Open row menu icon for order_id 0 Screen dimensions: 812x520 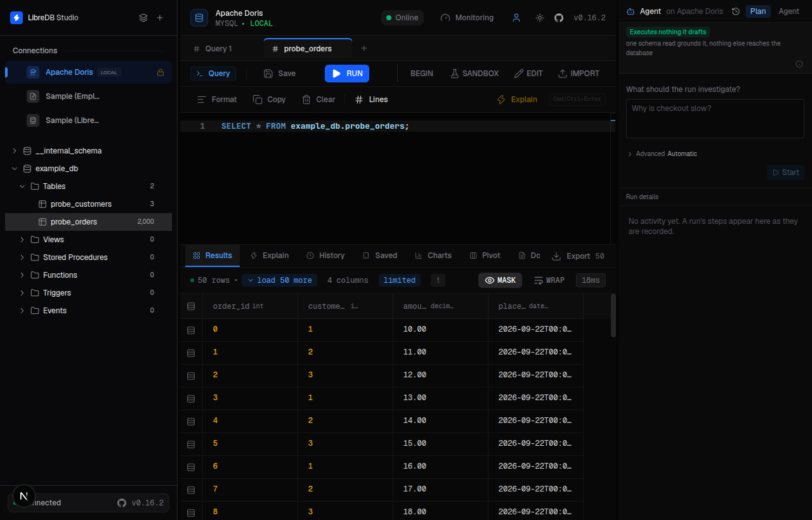(191, 330)
